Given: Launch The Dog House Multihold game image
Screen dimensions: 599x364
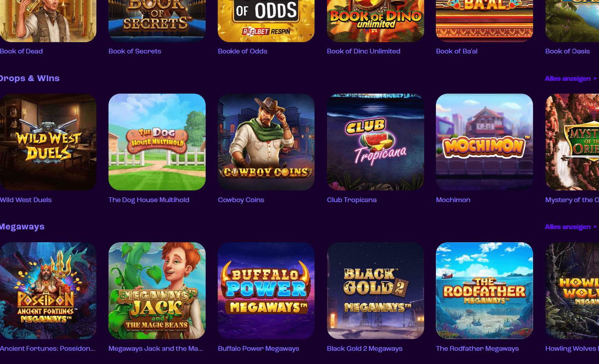Looking at the screenshot, I should pyautogui.click(x=157, y=142).
